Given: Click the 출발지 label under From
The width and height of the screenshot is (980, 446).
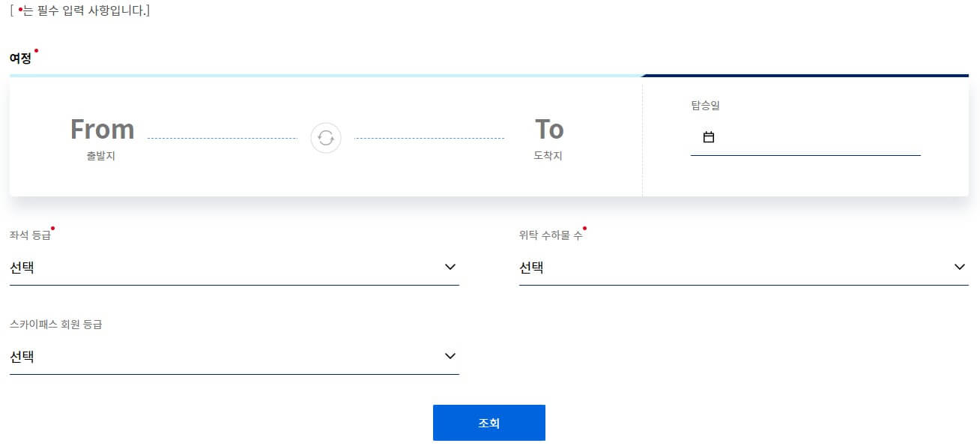Looking at the screenshot, I should click(101, 156).
